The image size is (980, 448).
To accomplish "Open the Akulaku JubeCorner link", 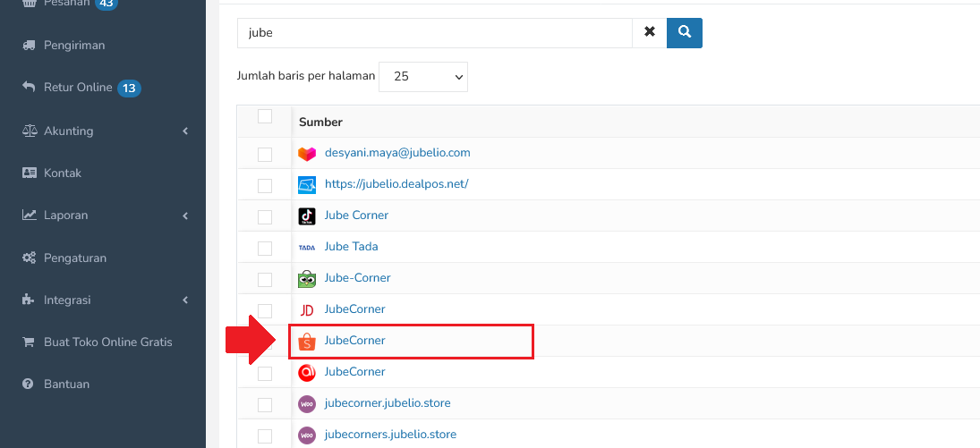I will 355,372.
